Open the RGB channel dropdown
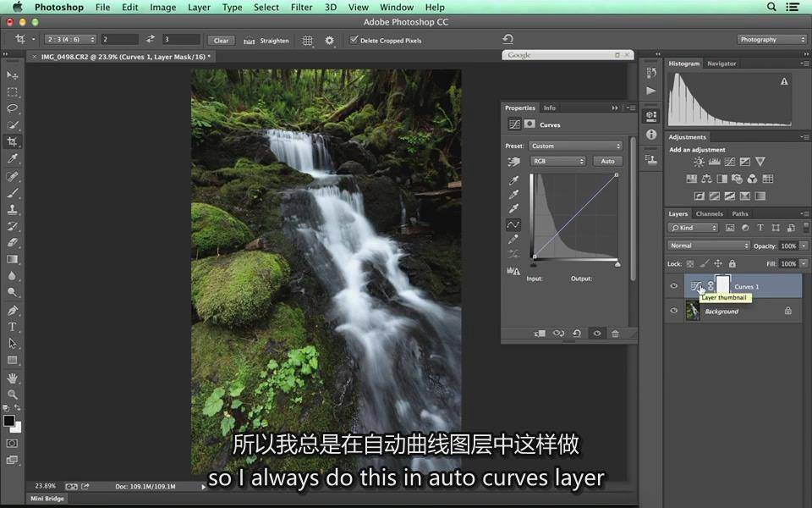Viewport: 812px width, 508px height. point(557,161)
